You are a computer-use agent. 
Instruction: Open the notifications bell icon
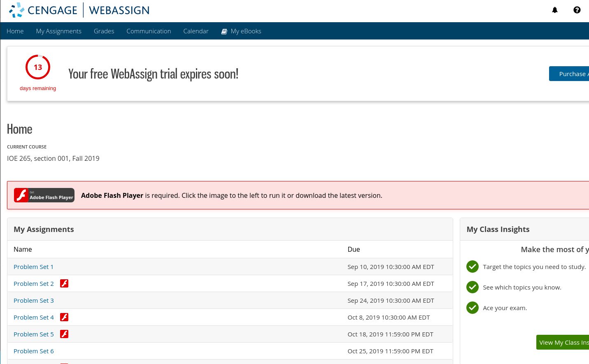click(x=555, y=10)
